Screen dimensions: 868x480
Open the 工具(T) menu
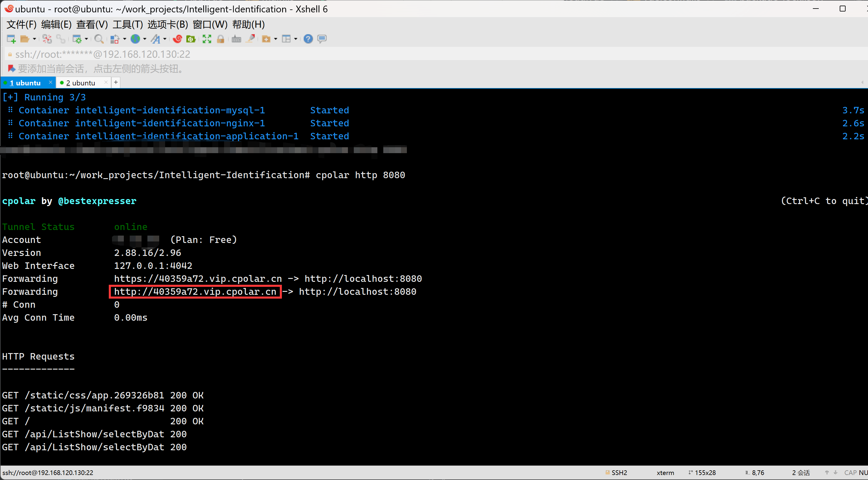pyautogui.click(x=127, y=24)
